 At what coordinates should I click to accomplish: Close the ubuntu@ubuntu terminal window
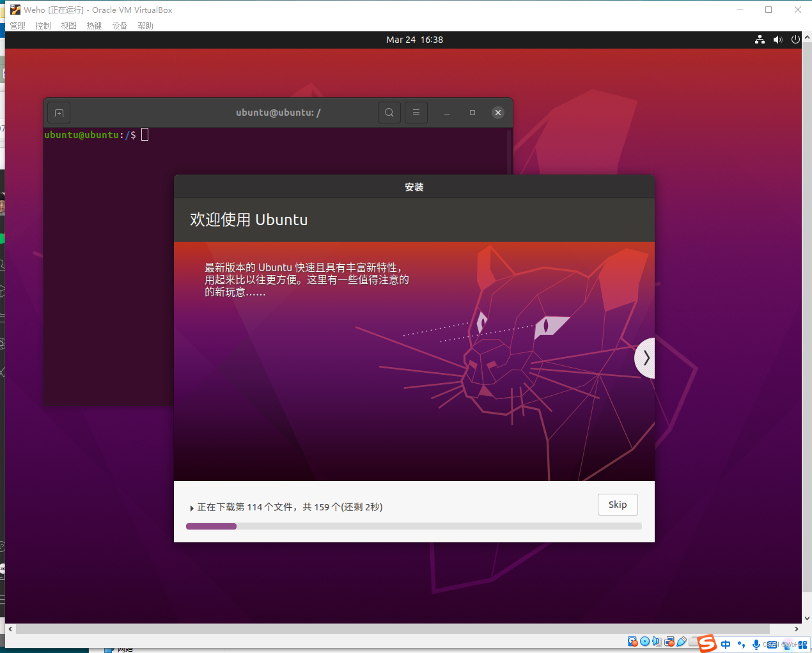tap(498, 113)
